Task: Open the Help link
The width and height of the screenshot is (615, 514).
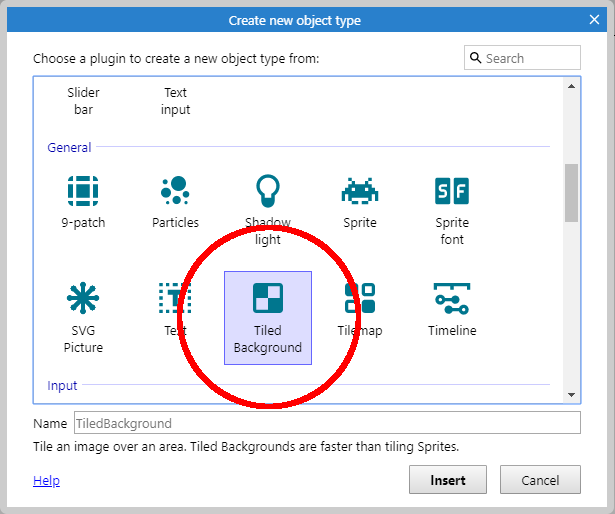Action: [x=46, y=481]
